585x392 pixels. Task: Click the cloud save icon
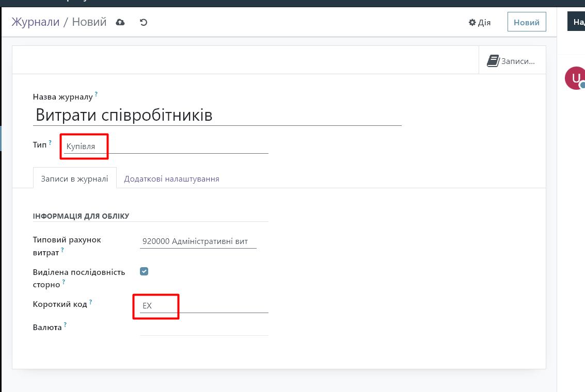[x=120, y=22]
